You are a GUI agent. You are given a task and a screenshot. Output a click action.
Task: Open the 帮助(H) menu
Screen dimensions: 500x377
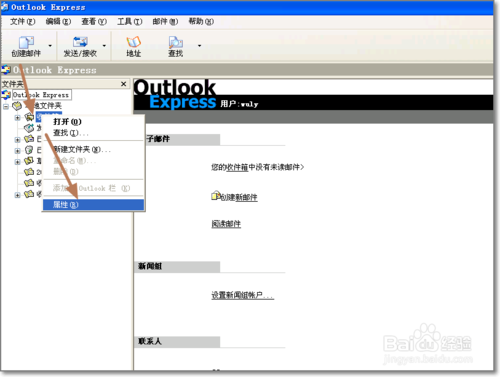pyautogui.click(x=201, y=22)
